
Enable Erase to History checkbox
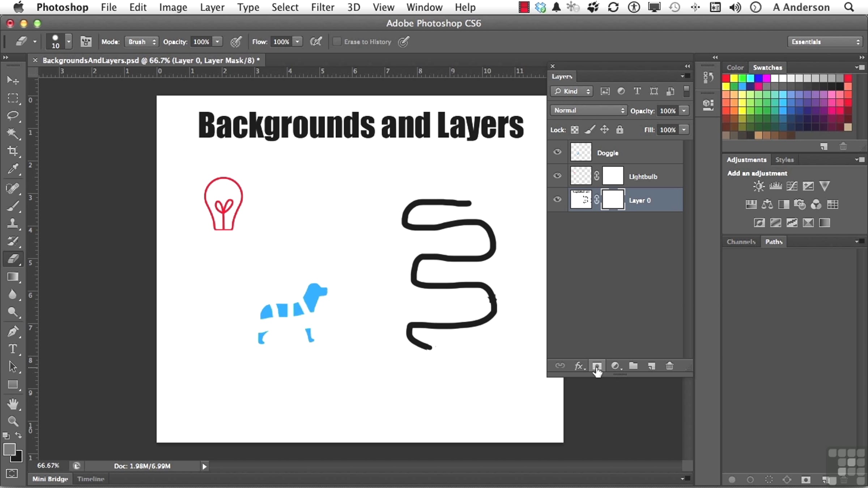(x=337, y=42)
